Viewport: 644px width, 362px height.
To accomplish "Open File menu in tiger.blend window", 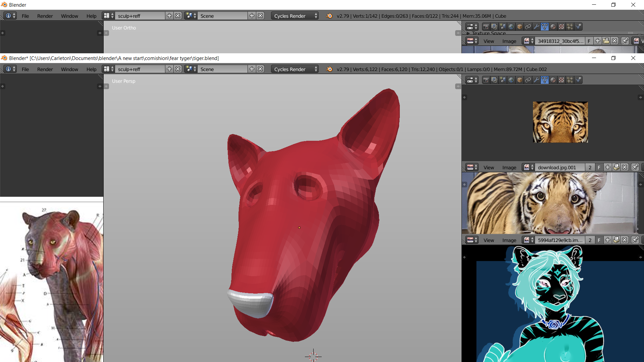I will tap(25, 69).
